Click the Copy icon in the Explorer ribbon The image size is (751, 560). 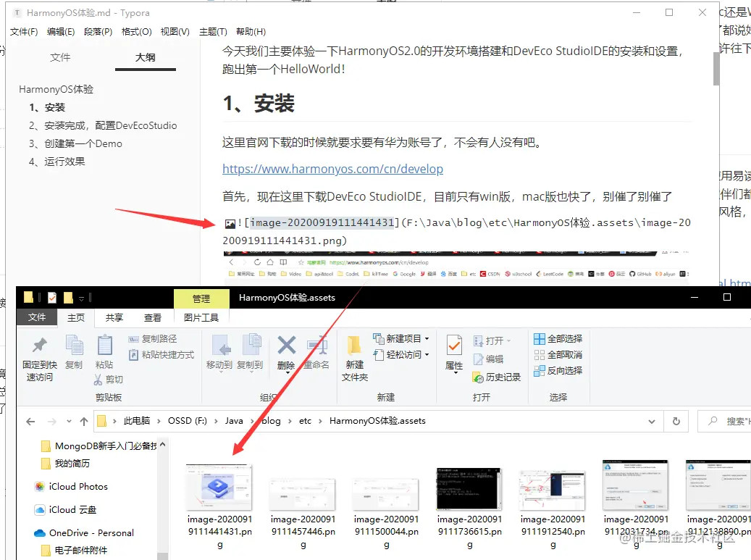coord(74,345)
